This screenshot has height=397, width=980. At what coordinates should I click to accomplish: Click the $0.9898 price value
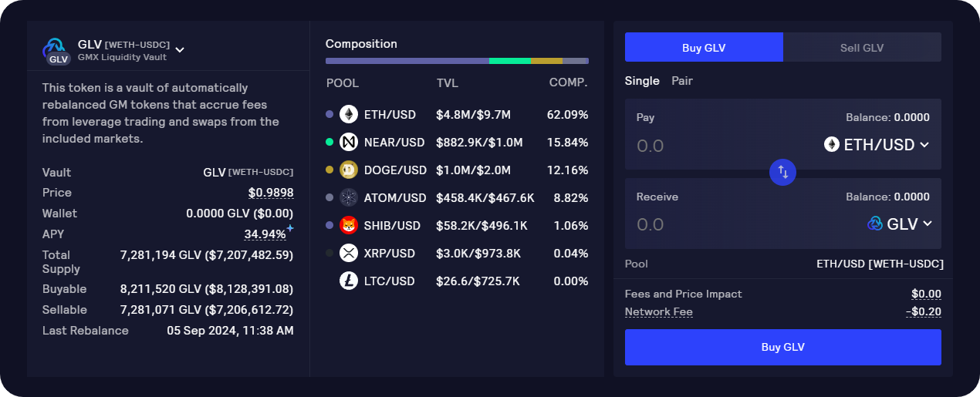point(271,192)
